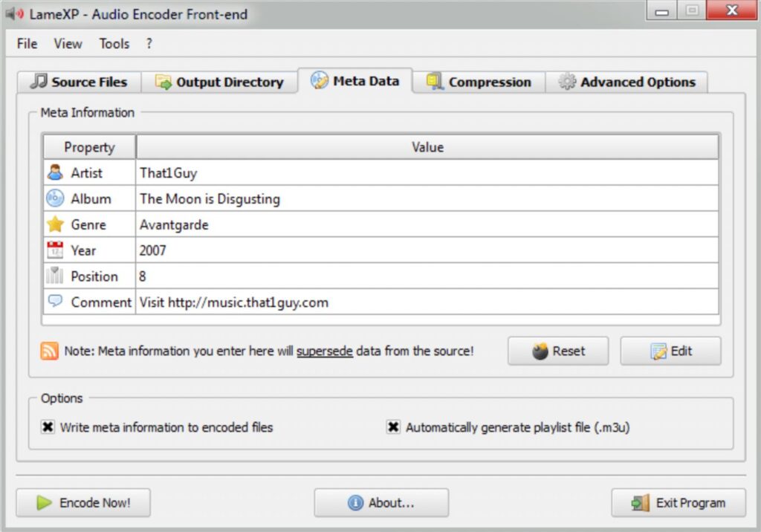
Task: Click the Edit button
Action: [671, 351]
